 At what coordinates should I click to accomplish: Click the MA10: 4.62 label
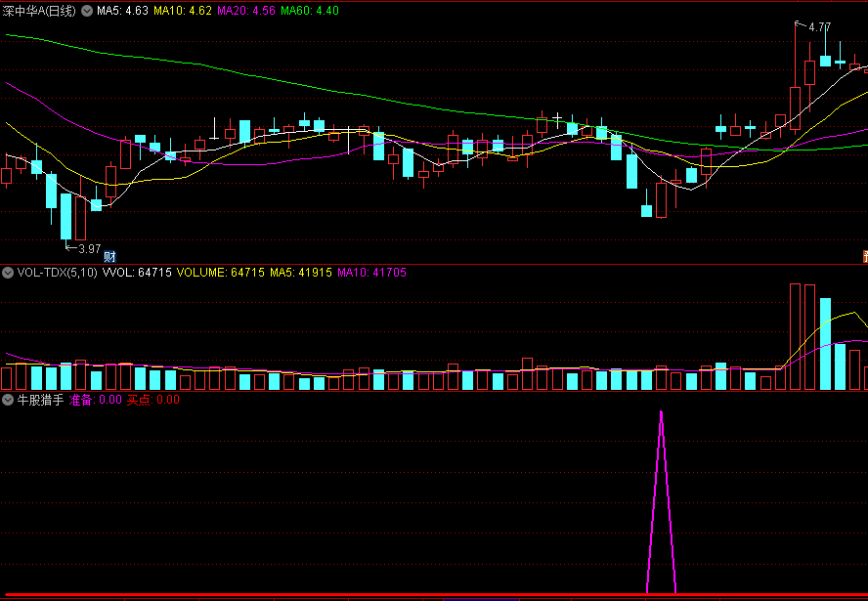click(183, 11)
